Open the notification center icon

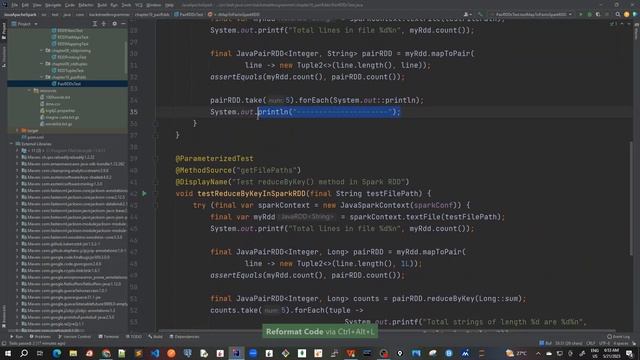click(x=629, y=353)
